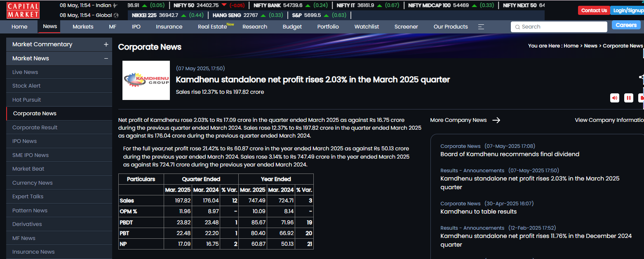Expand the Market Commentary section
644x259 pixels.
[x=106, y=44]
